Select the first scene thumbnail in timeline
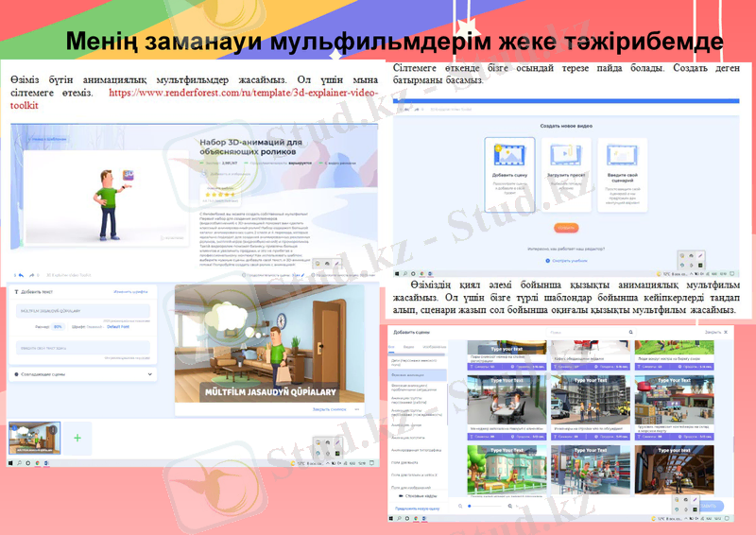Image resolution: width=756 pixels, height=535 pixels. [x=35, y=438]
